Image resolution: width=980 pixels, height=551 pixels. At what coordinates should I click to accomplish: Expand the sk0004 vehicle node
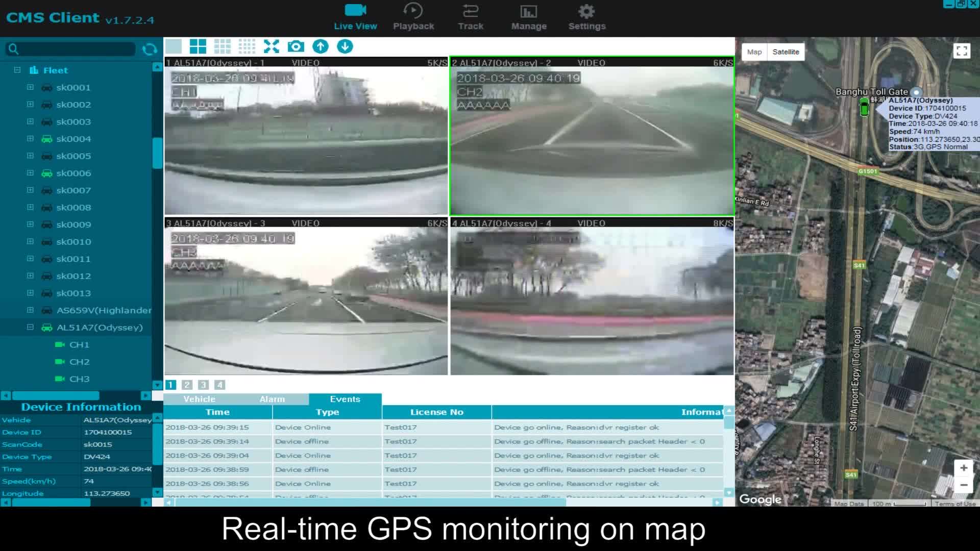(x=30, y=139)
